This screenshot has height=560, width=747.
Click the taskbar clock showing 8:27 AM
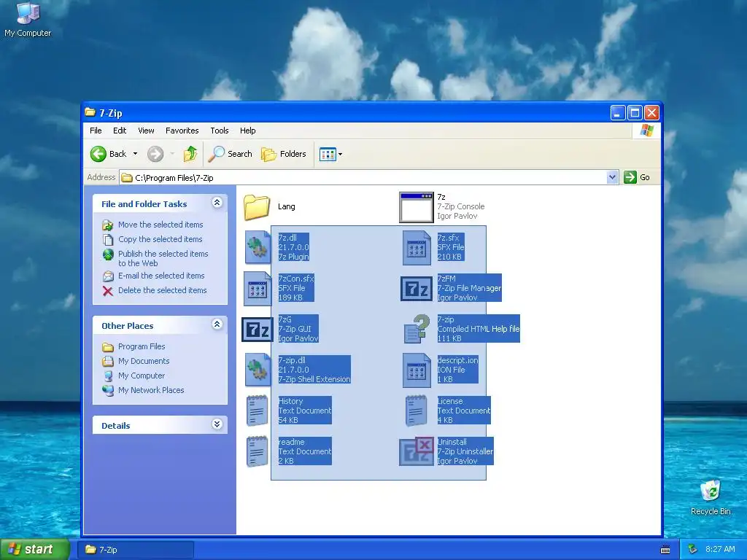click(720, 549)
